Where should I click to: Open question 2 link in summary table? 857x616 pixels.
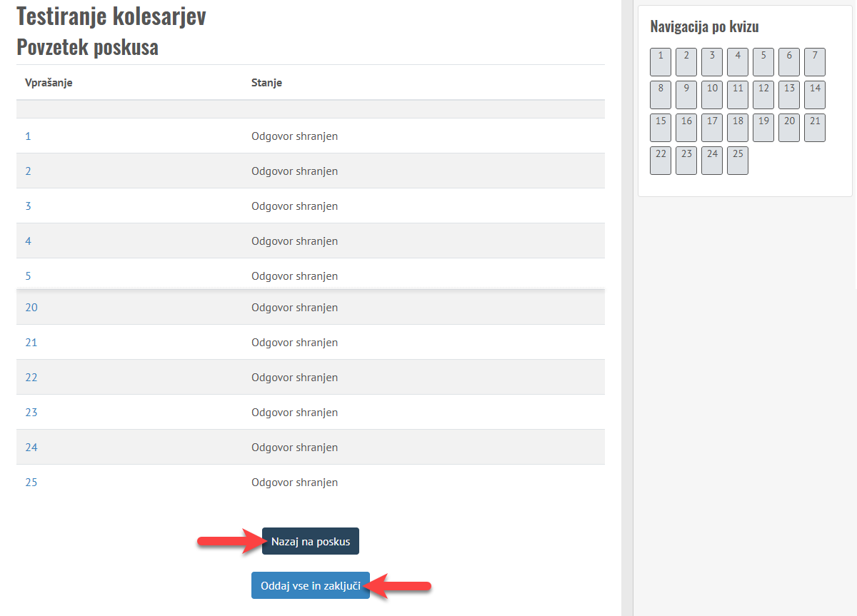pyautogui.click(x=28, y=171)
